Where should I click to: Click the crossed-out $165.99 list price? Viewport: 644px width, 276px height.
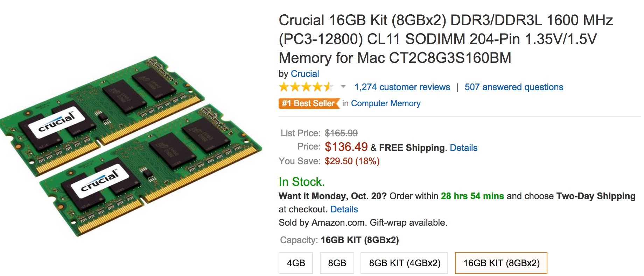click(341, 133)
